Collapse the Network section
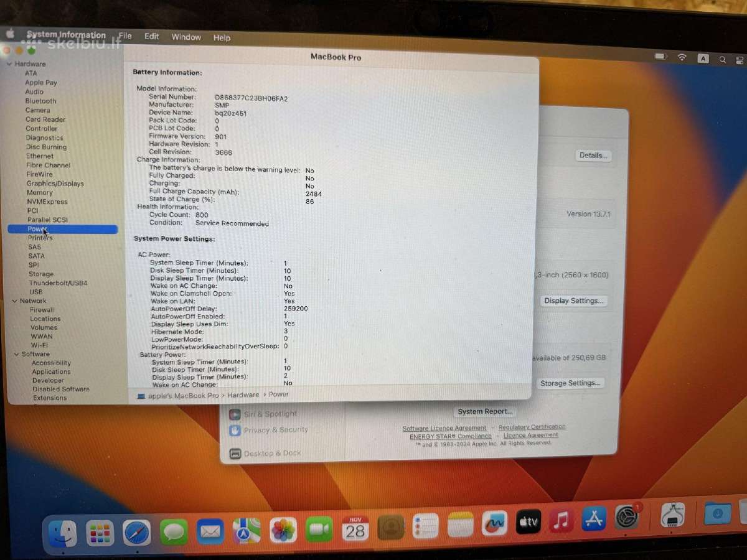747x560 pixels. [x=15, y=301]
